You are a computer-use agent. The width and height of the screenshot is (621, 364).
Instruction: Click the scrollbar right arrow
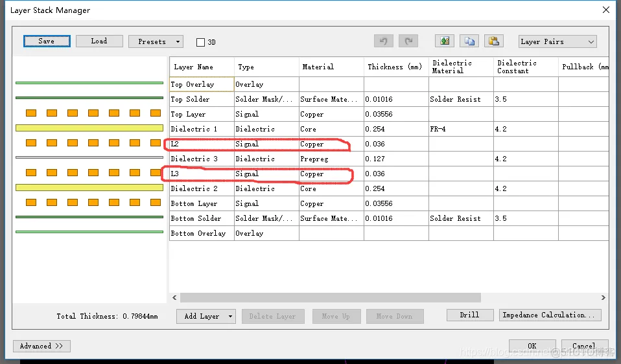tap(603, 297)
